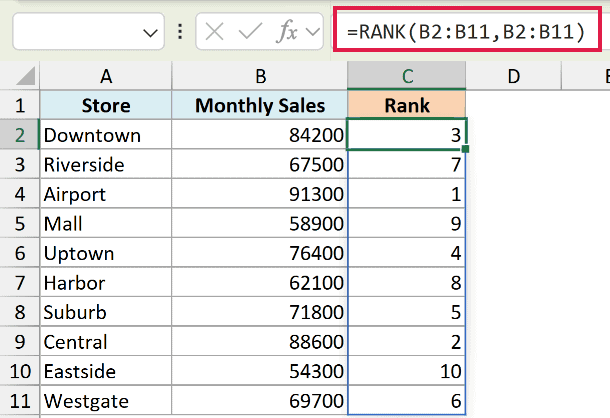Select the Mall cell

click(x=106, y=223)
